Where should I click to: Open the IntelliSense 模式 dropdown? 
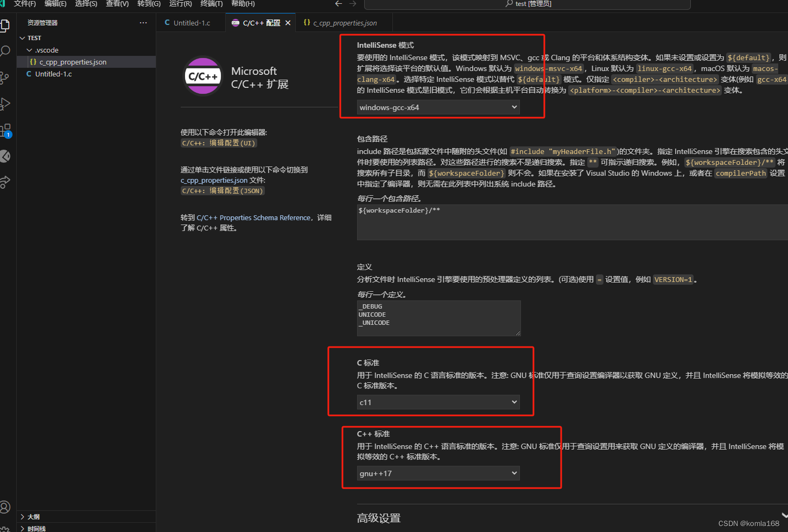point(437,107)
